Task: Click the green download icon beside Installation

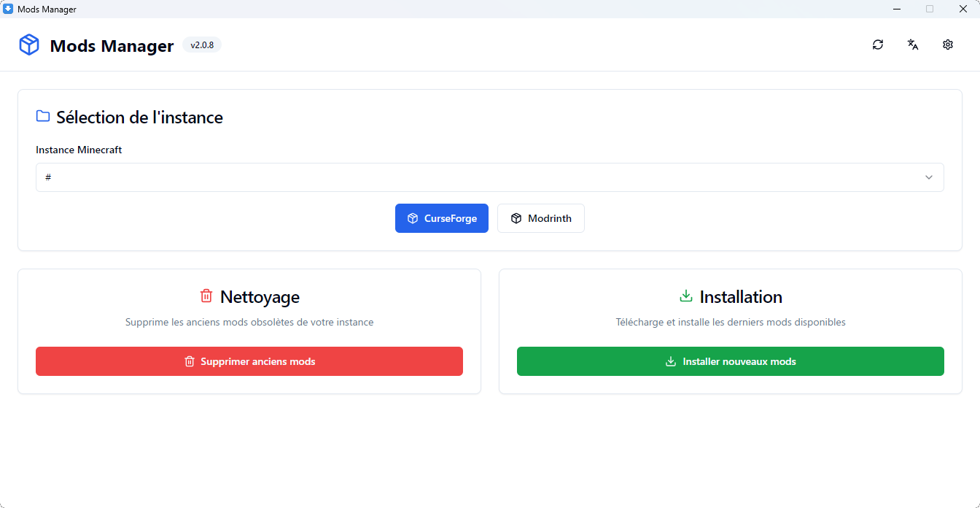Action: click(x=685, y=296)
